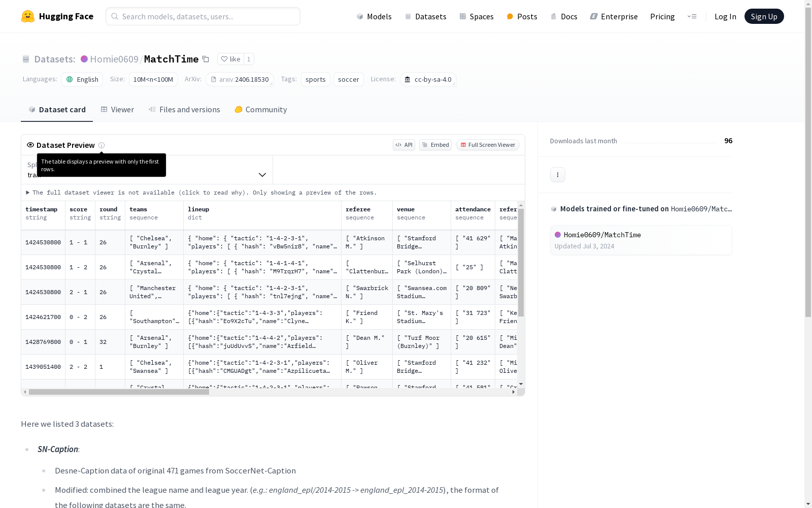Open the Full Screen Viewer
The width and height of the screenshot is (812, 508).
pyautogui.click(x=488, y=145)
